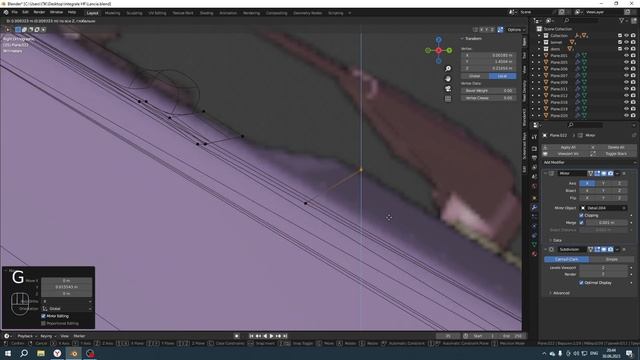Click the red X axis gizmo ball
The image size is (640, 360).
(x=438, y=50)
